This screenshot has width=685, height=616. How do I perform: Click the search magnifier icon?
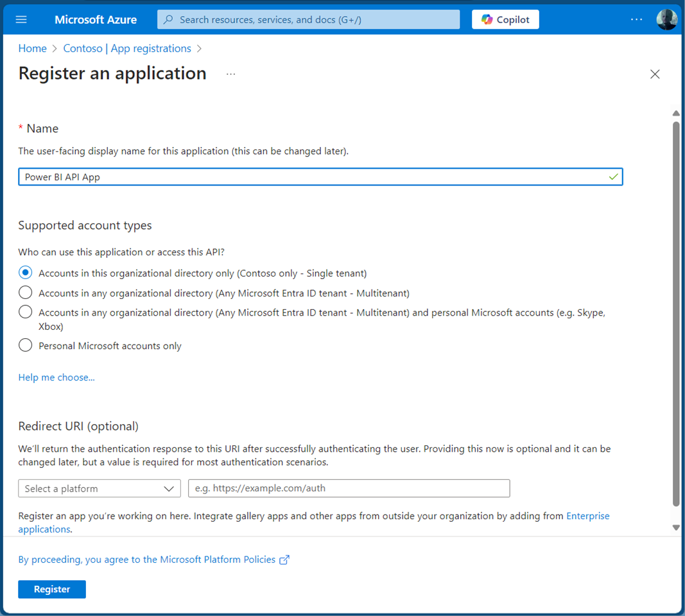(168, 19)
